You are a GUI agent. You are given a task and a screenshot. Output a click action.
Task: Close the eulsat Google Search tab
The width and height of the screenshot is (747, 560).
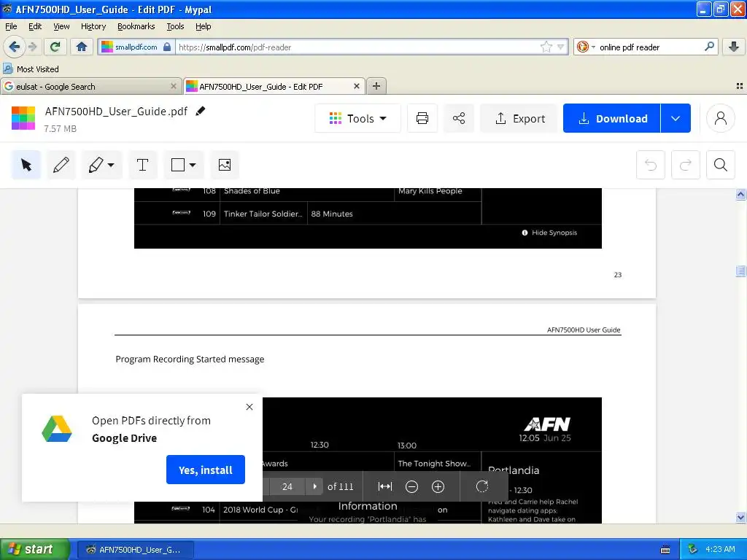174,86
